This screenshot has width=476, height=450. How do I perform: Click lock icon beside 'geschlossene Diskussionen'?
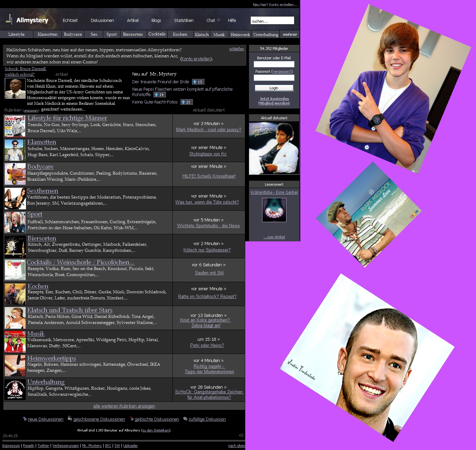(x=69, y=418)
